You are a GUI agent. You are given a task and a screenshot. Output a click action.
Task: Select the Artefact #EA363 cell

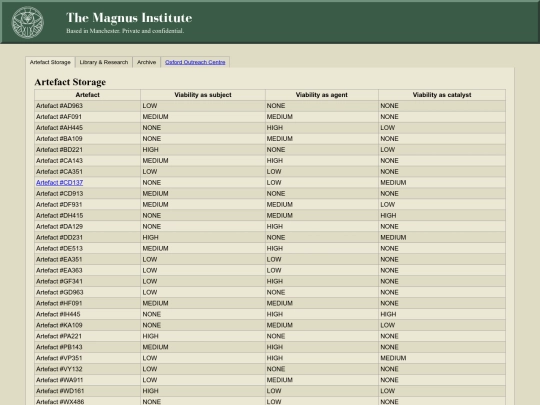(x=87, y=270)
